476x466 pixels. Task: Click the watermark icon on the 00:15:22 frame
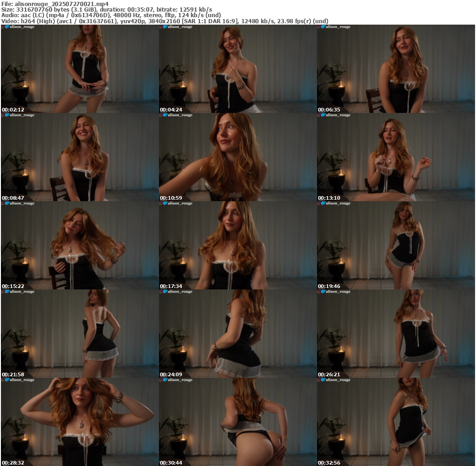(7, 203)
